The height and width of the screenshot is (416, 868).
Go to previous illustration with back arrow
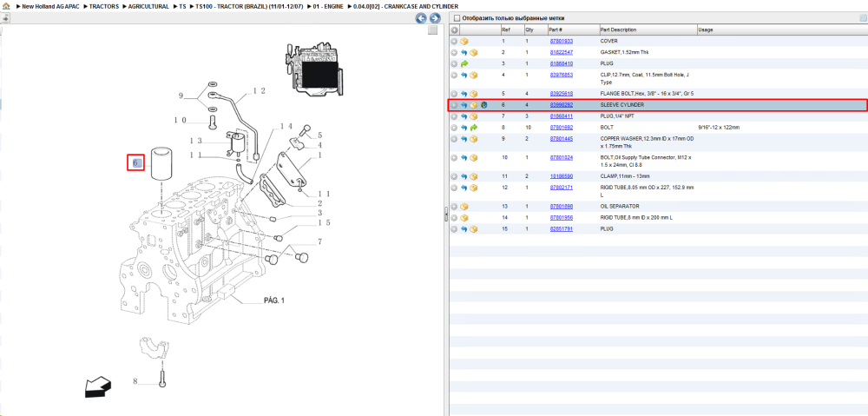(x=421, y=18)
